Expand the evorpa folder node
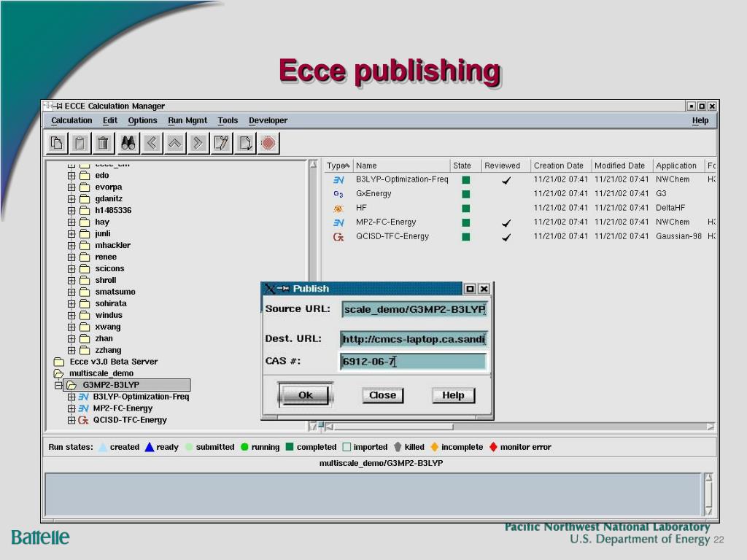747x560 pixels. tap(71, 187)
